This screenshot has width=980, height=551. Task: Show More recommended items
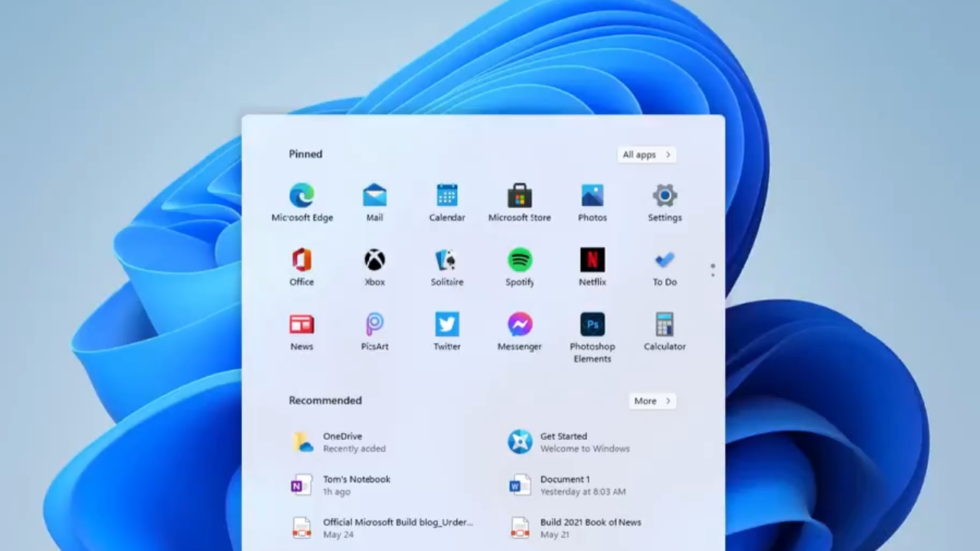(652, 401)
